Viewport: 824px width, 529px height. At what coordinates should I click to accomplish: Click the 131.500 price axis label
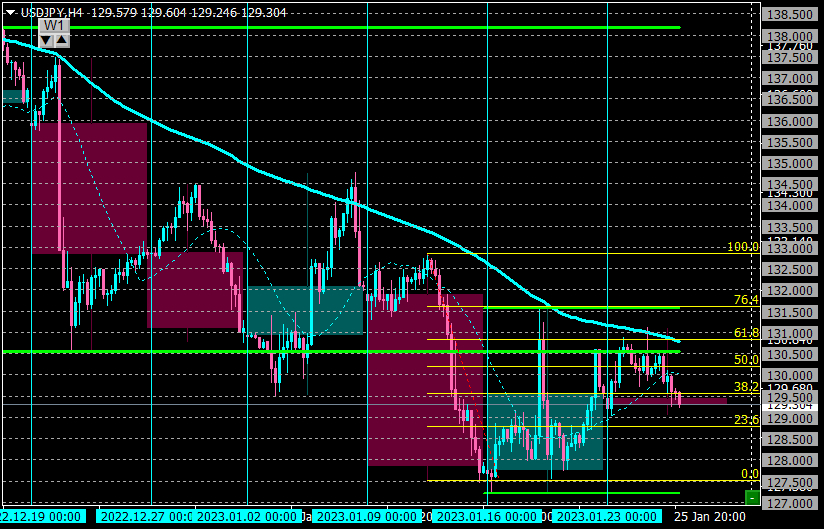tap(790, 312)
